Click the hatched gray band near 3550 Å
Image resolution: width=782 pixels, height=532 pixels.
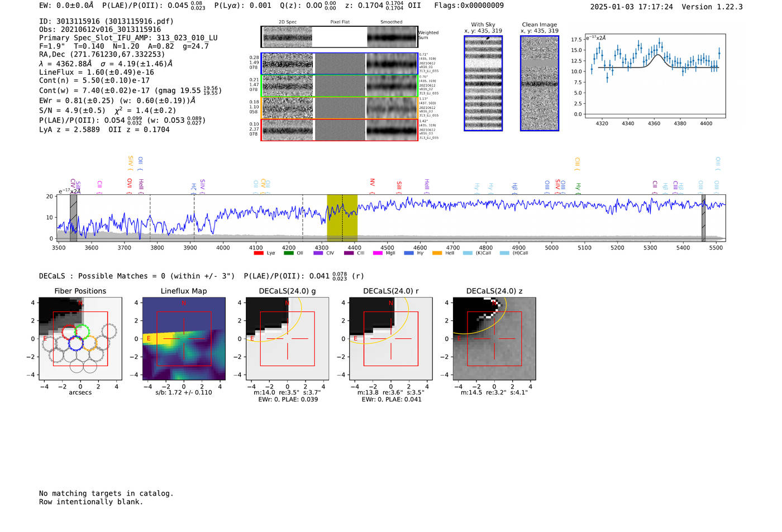tap(73, 218)
